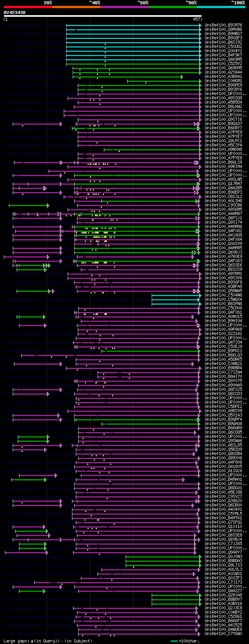Viewport: 249px width, 644px height.
Task: Click the cyan alignment bar for UniRef100_C5X4N6
Action: pos(177,295)
